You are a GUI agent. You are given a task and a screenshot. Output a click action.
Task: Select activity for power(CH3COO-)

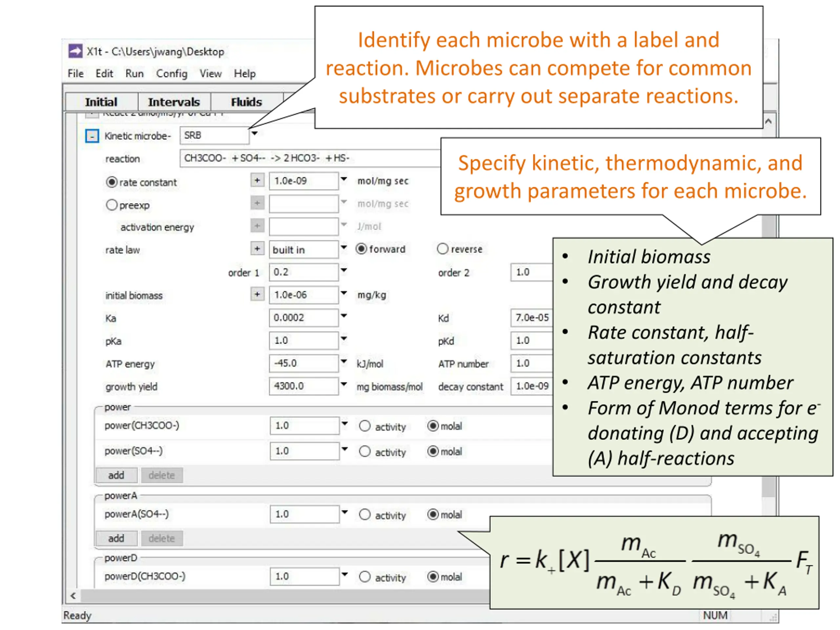coord(365,426)
